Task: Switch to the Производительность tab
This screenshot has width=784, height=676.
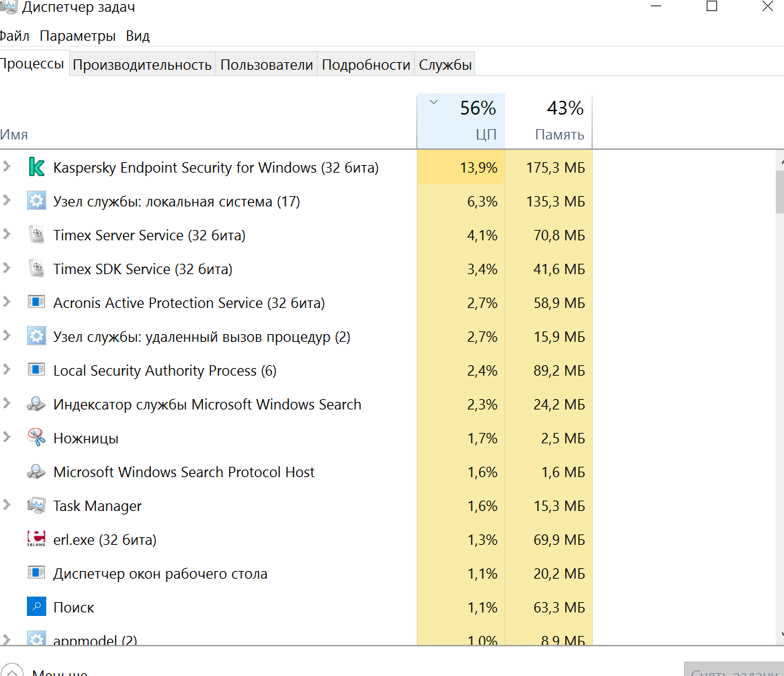Action: point(142,64)
